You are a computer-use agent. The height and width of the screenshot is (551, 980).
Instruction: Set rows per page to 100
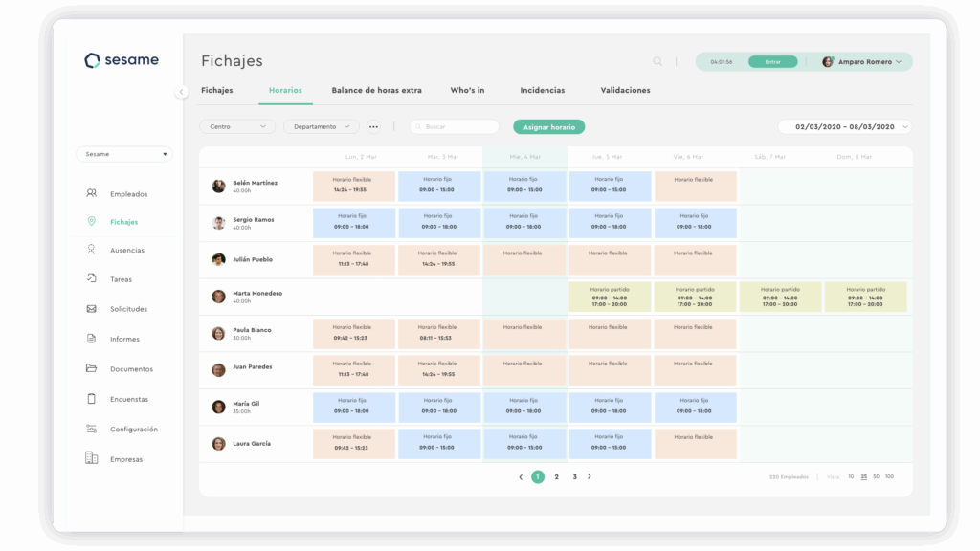click(x=889, y=476)
